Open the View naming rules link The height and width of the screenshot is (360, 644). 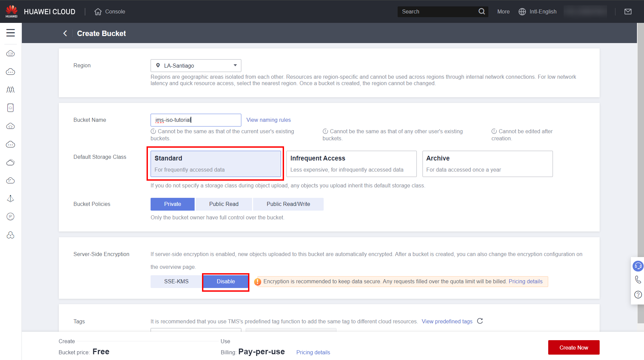coord(268,120)
